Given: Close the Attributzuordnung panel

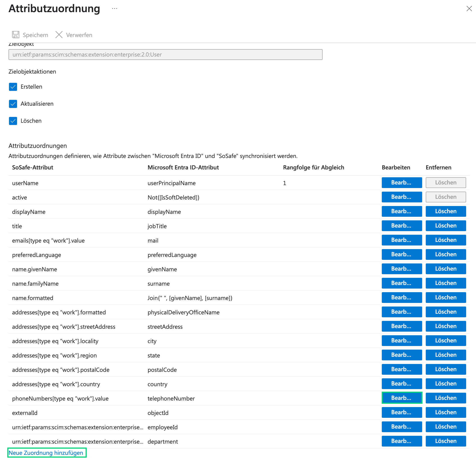Looking at the screenshot, I should tap(469, 9).
